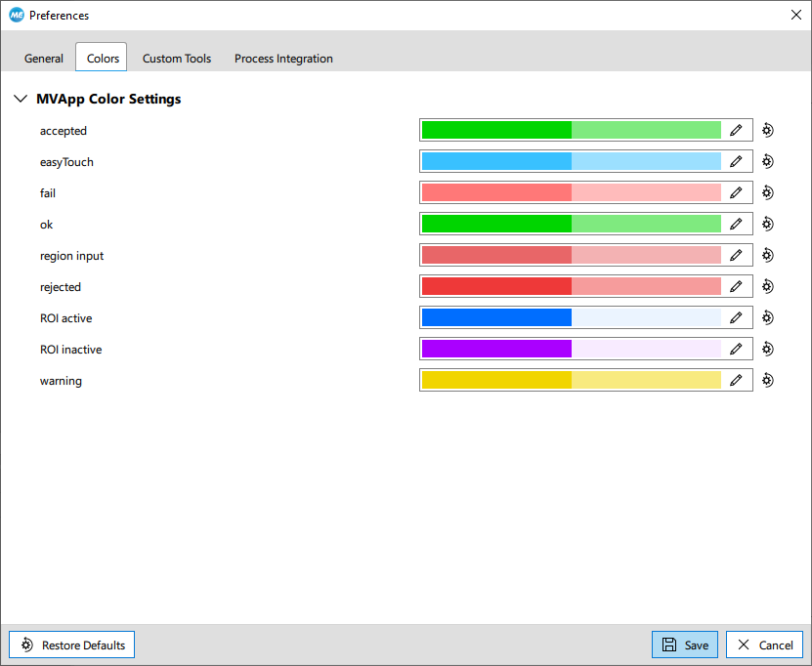
Task: Go to Process Integration tab
Action: [x=283, y=58]
